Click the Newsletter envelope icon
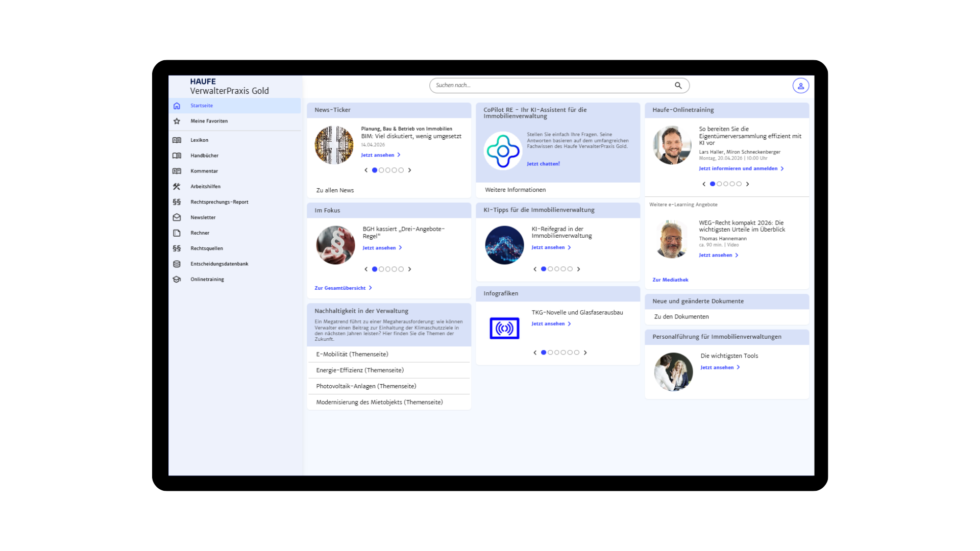 (177, 217)
